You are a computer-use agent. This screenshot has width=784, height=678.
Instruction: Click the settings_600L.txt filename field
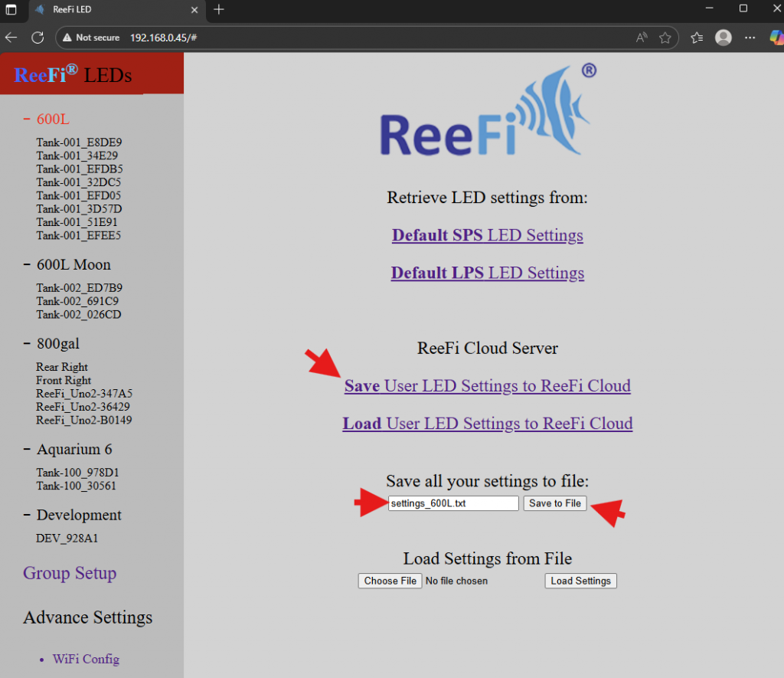[453, 503]
